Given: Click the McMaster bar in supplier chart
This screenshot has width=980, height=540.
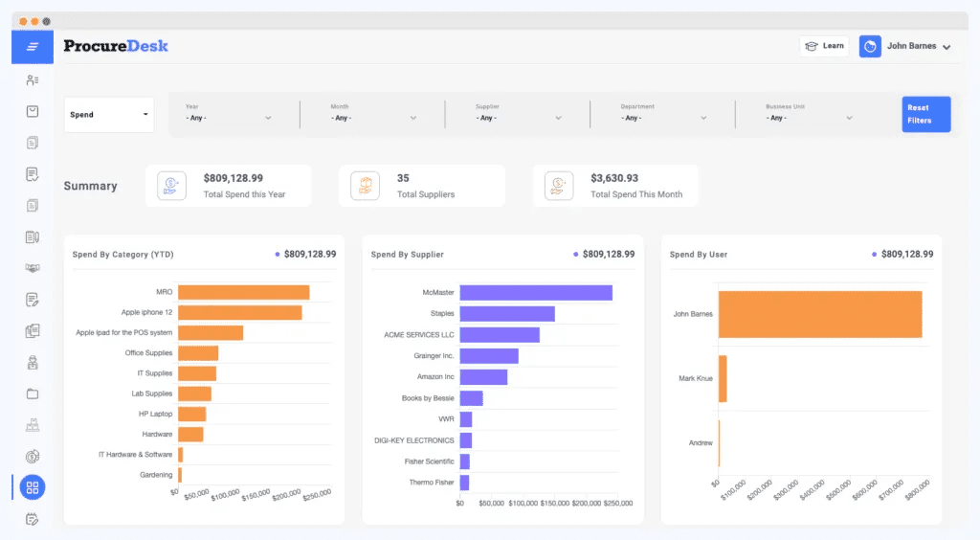Looking at the screenshot, I should [535, 293].
